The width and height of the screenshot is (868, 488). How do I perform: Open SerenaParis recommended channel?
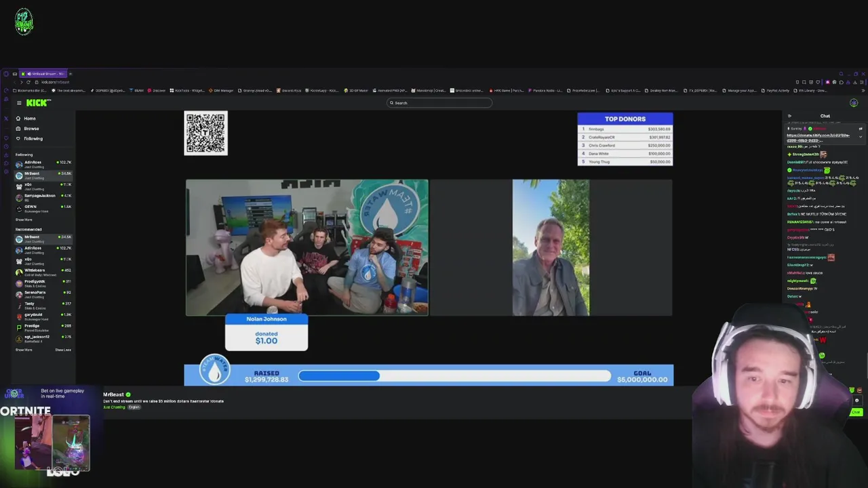[x=43, y=293]
